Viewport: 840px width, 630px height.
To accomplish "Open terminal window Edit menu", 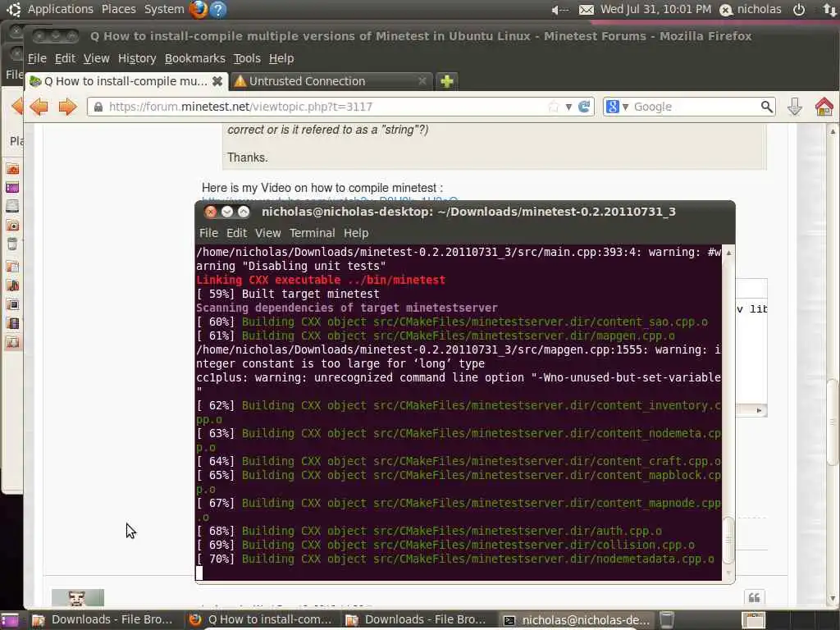I will [x=236, y=233].
